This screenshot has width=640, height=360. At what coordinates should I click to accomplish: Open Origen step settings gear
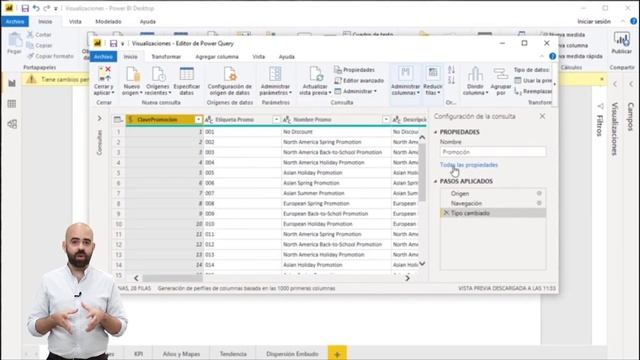tap(539, 193)
